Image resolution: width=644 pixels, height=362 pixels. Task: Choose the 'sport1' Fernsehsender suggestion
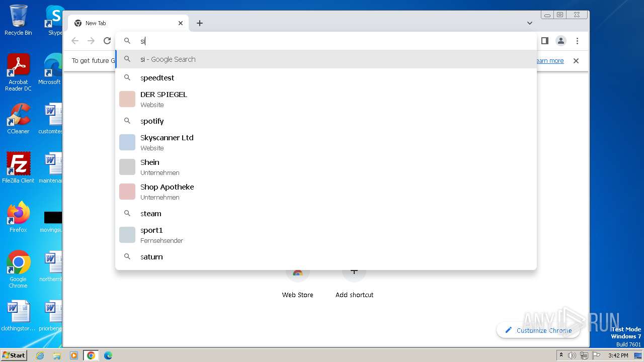click(x=326, y=235)
